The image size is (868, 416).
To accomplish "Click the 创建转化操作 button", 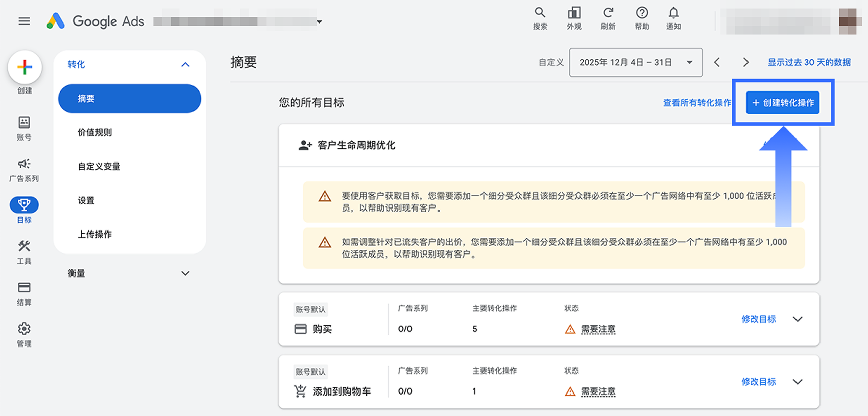I will 783,103.
